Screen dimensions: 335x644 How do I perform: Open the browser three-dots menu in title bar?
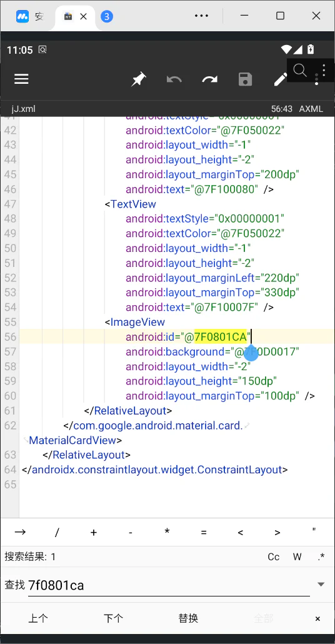202,16
